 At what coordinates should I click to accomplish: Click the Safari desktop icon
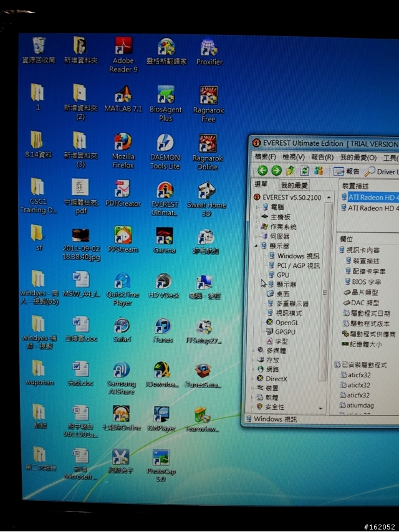point(122,330)
